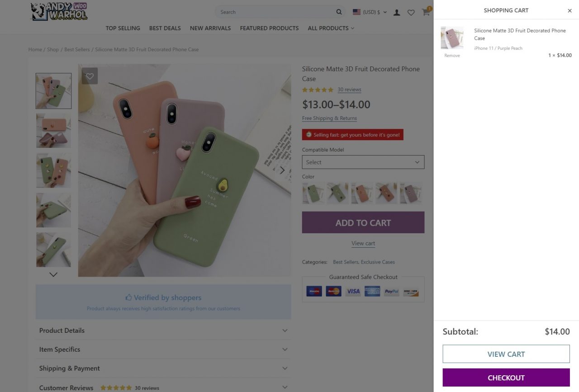
Task: View wishlist via heart icon in header
Action: [x=411, y=13]
